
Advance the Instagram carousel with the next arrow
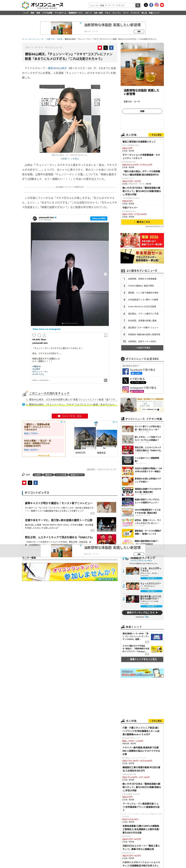point(105,274)
